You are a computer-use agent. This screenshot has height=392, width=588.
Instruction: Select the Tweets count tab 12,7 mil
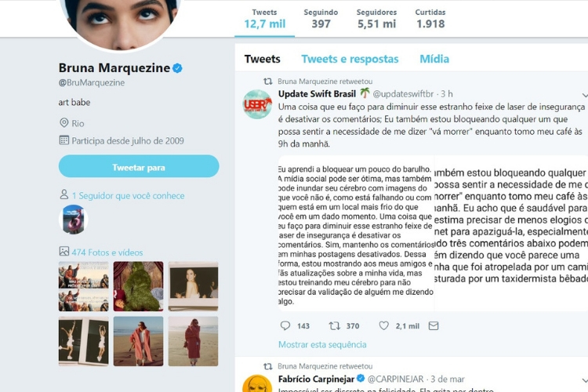(x=265, y=19)
